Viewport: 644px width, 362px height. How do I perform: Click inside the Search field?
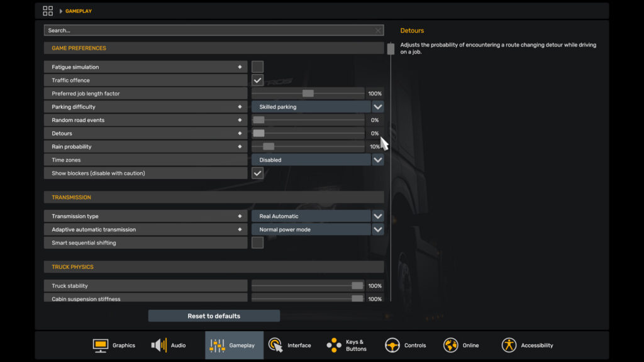coord(189,30)
